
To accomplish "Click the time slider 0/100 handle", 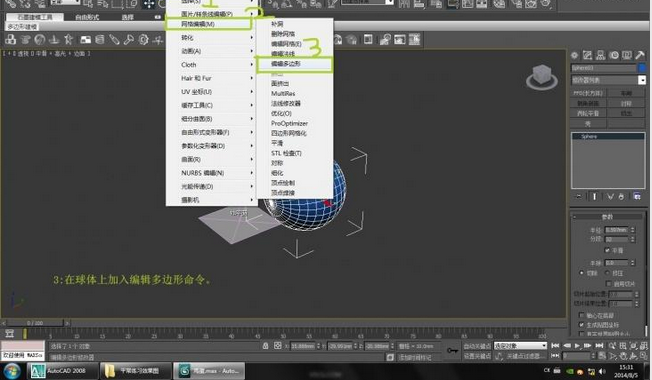I will pos(35,323).
